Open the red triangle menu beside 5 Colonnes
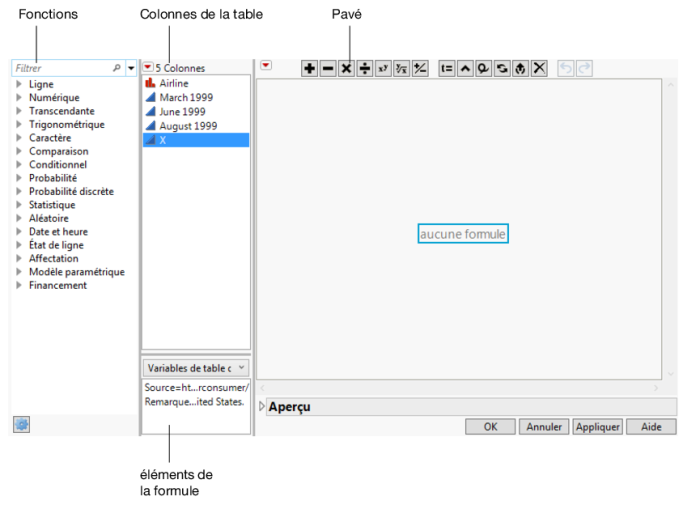The image size is (700, 505). click(x=148, y=67)
